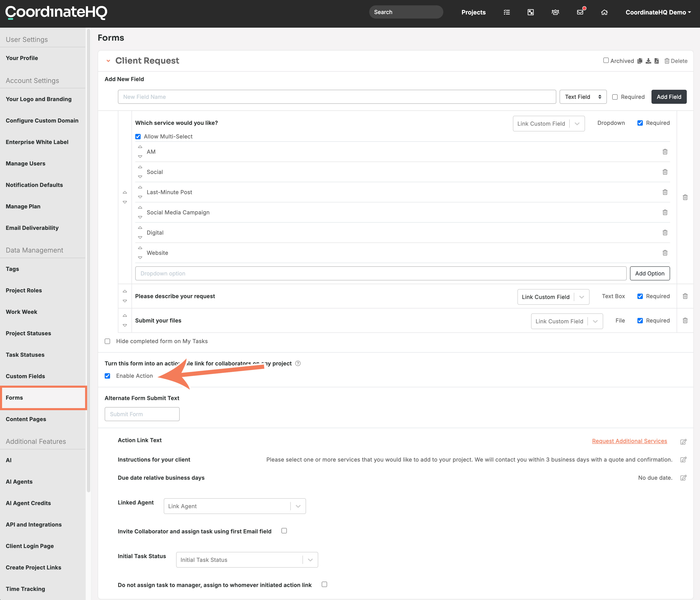
Task: Open Projects in top navigation
Action: 473,12
